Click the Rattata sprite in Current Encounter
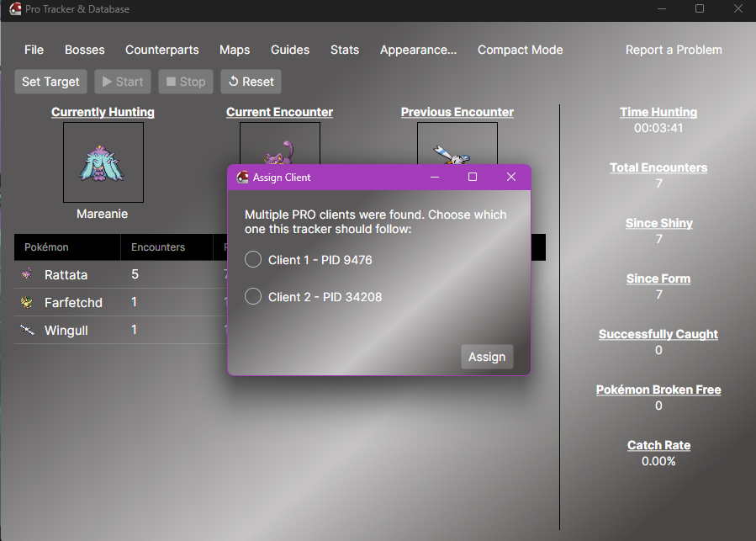This screenshot has width=756, height=541. (x=280, y=152)
